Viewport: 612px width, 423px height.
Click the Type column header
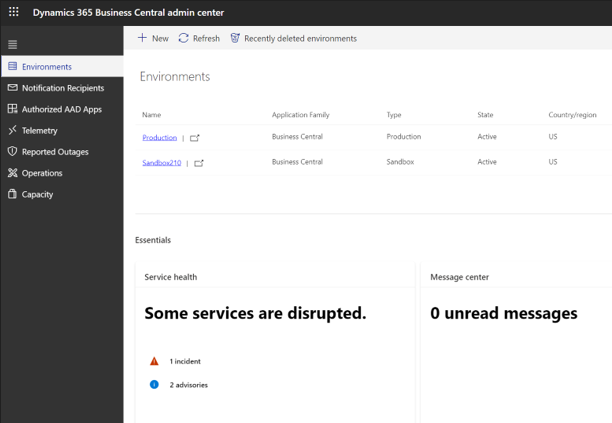(394, 115)
